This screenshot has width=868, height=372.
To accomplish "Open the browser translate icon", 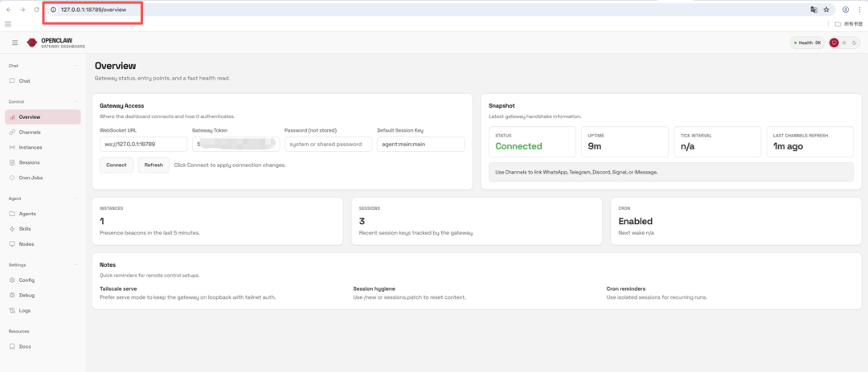I will click(813, 10).
